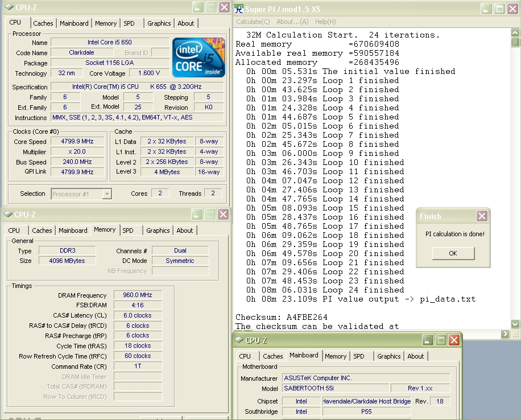Click the Bus Speed value "240.0 MHz"
Viewport: 521px width, 420px height.
(77, 162)
